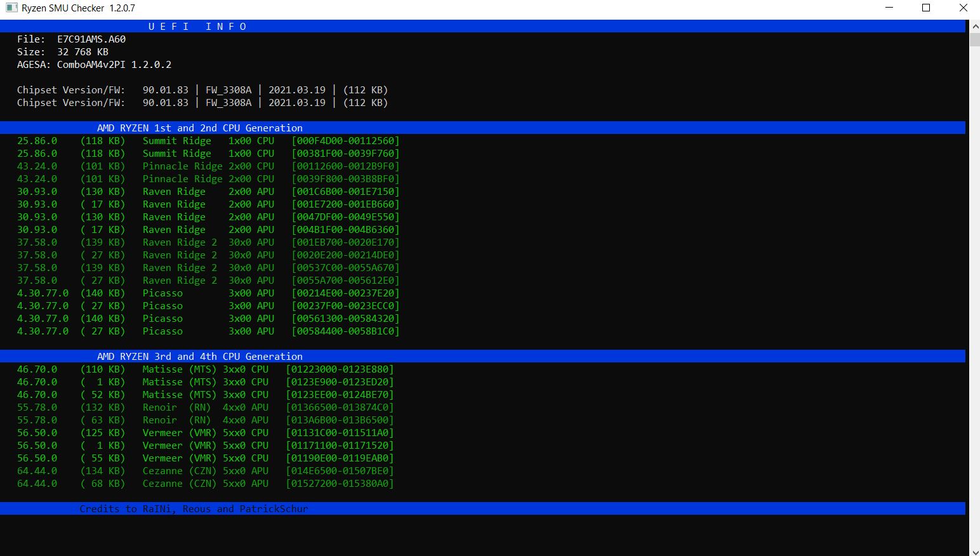This screenshot has width=980, height=556.
Task: Select Picasso address '[00214E00-00237E20]'
Action: coord(346,293)
